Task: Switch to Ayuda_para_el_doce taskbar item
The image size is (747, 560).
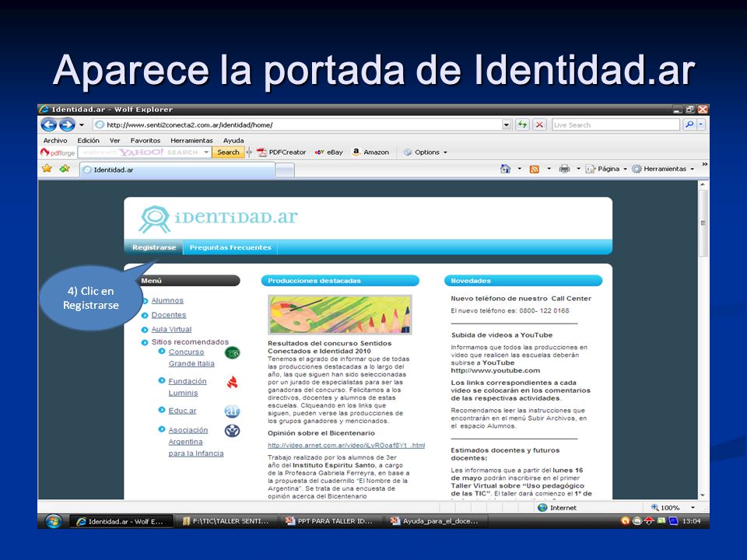Action: 436,521
